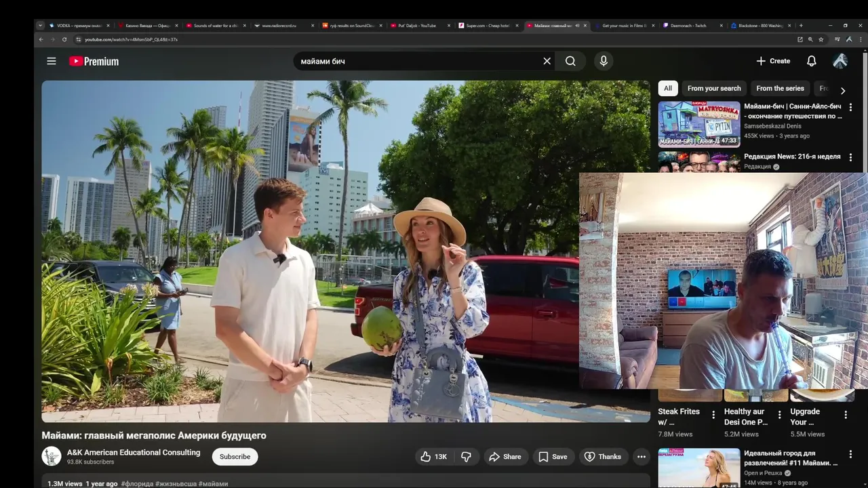Click the Редакция News: 216-я неделя title
The width and height of the screenshot is (868, 488).
[x=792, y=157]
